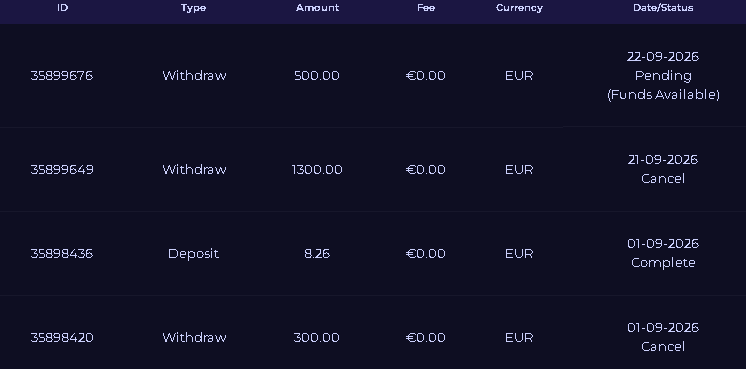
Task: Click the 8.26 deposit amount
Action: point(317,254)
